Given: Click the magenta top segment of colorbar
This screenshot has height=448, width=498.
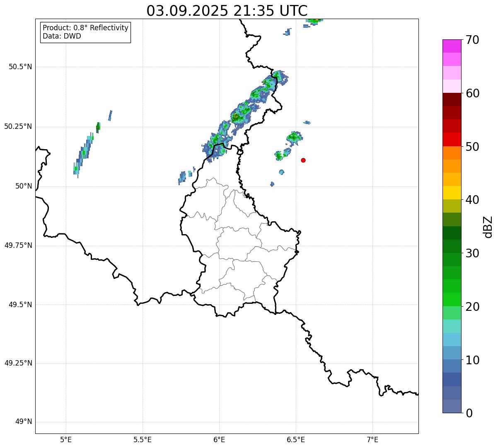Looking at the screenshot, I should click(x=452, y=46).
